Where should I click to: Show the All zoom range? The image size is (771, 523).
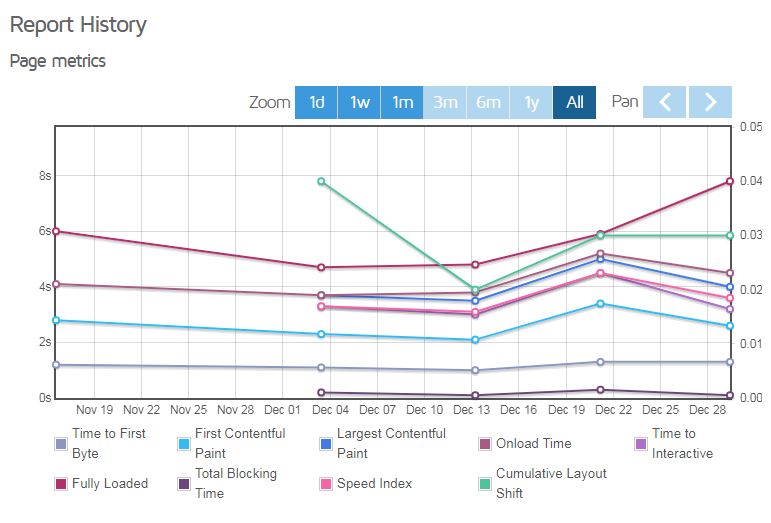574,102
